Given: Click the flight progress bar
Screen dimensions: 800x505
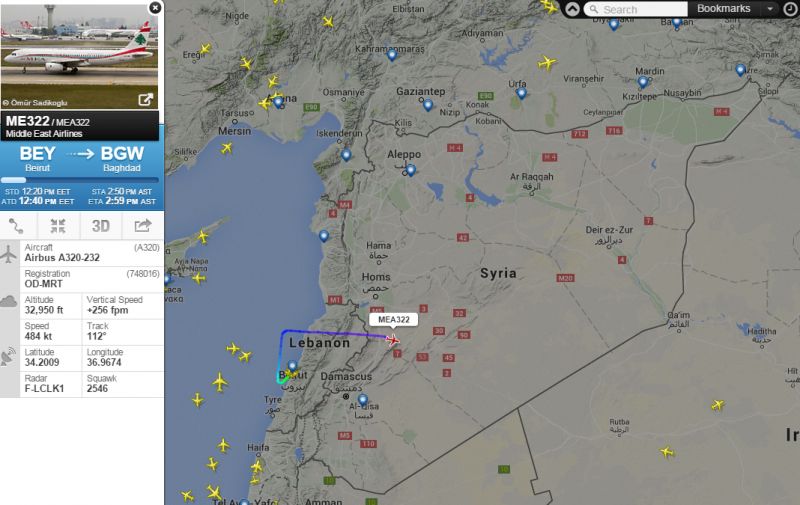Looking at the screenshot, I should click(x=80, y=180).
